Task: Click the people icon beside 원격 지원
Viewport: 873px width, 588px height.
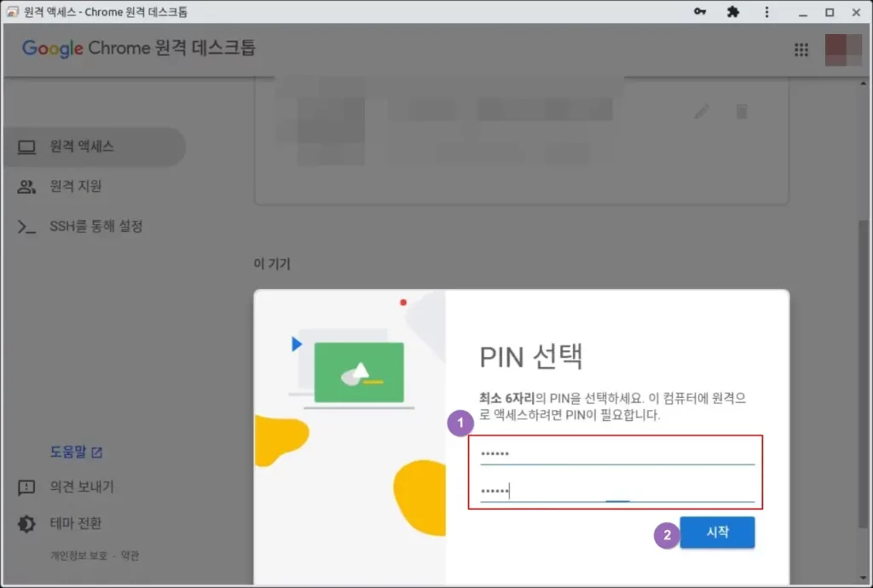Action: coord(26,187)
